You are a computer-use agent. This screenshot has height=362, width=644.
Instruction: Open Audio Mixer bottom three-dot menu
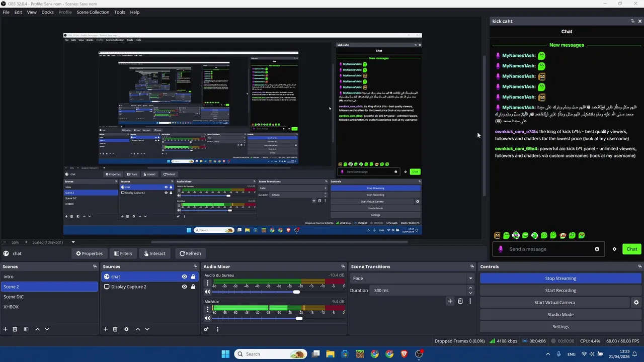[217, 329]
